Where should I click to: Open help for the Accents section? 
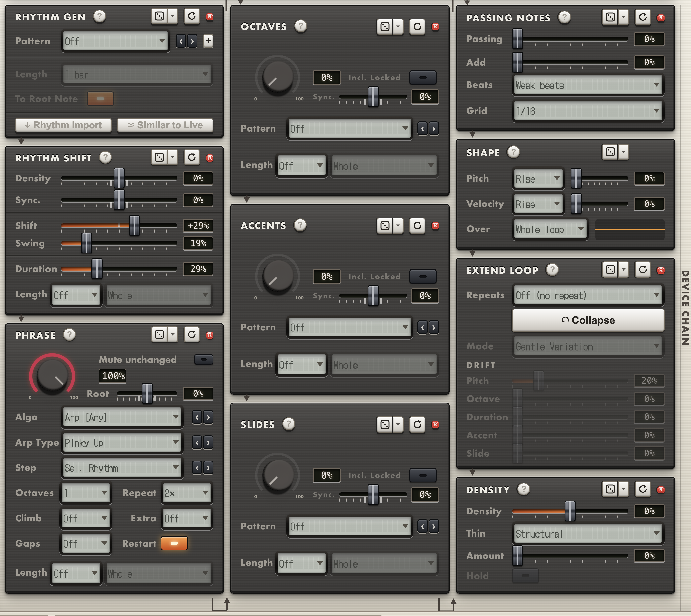point(300,225)
